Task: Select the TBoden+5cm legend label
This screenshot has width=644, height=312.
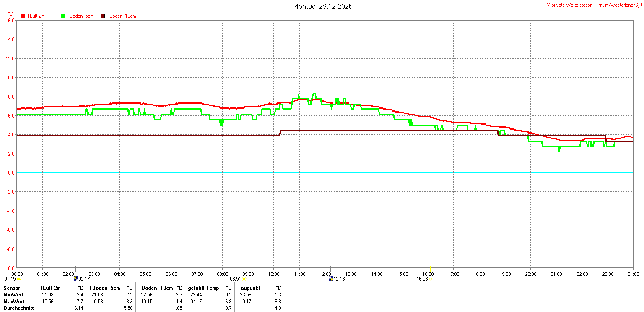Action: coord(80,16)
